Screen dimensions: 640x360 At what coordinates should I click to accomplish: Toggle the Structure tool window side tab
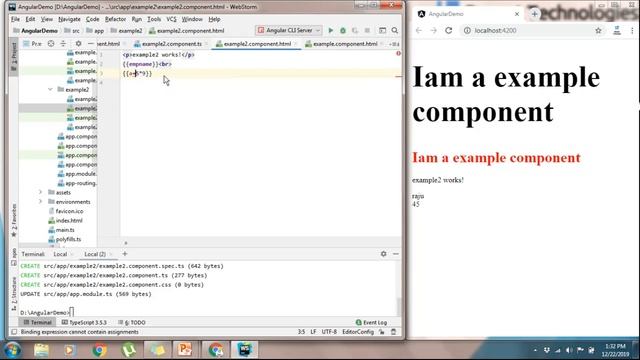pyautogui.click(x=14, y=294)
